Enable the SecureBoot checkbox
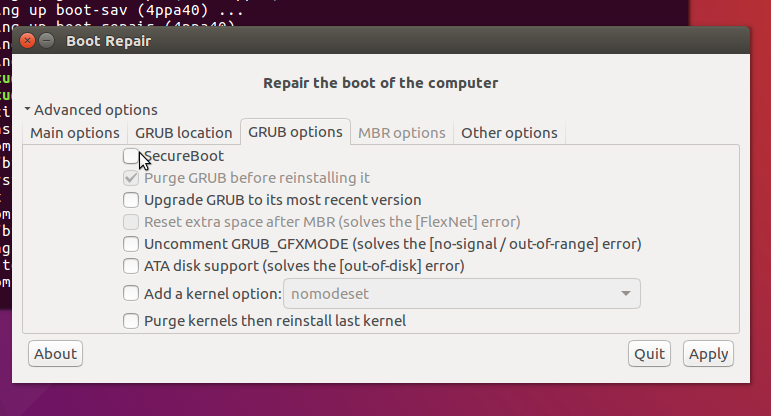 (x=131, y=156)
